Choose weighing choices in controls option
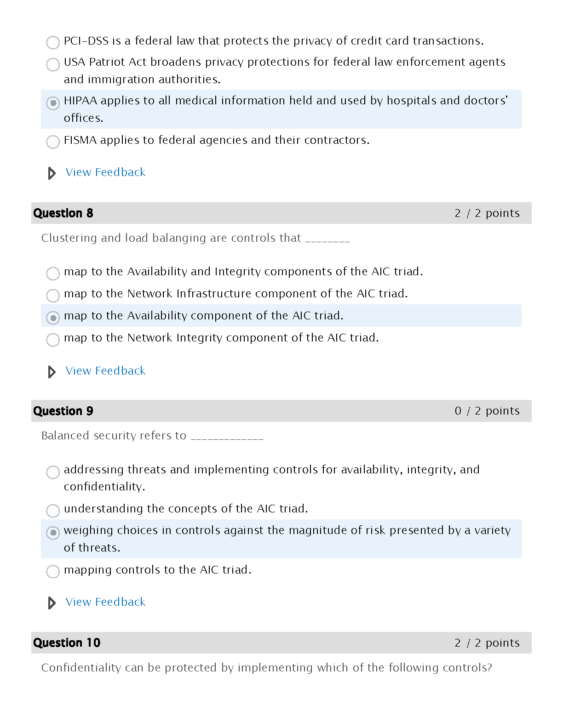 (x=53, y=533)
